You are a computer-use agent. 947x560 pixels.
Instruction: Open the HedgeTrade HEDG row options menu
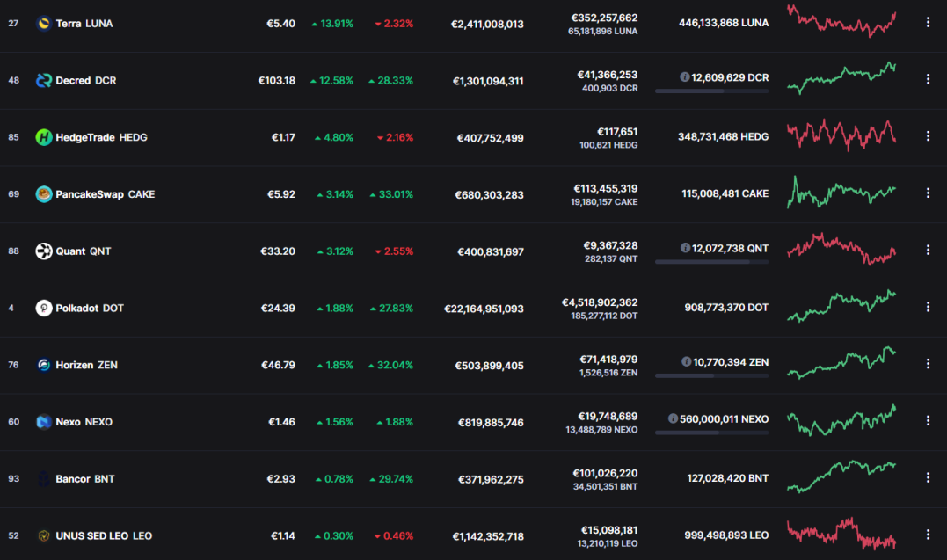point(928,136)
